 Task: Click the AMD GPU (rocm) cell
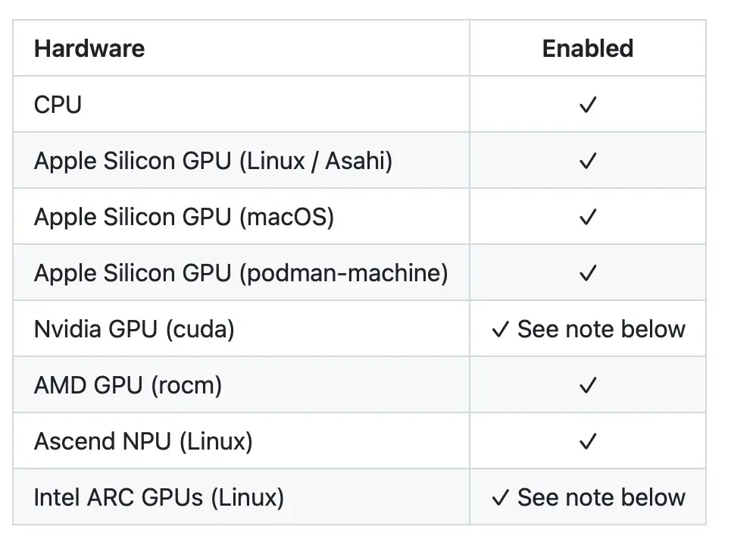128,385
